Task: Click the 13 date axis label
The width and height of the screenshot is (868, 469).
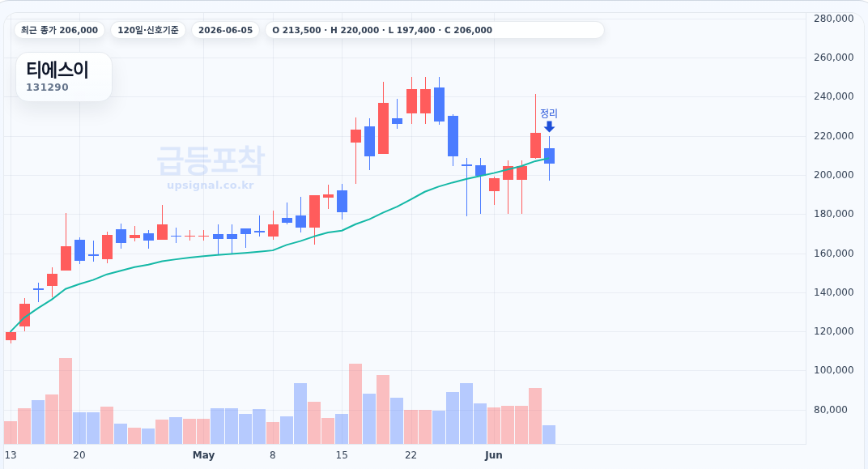Action: point(11,455)
